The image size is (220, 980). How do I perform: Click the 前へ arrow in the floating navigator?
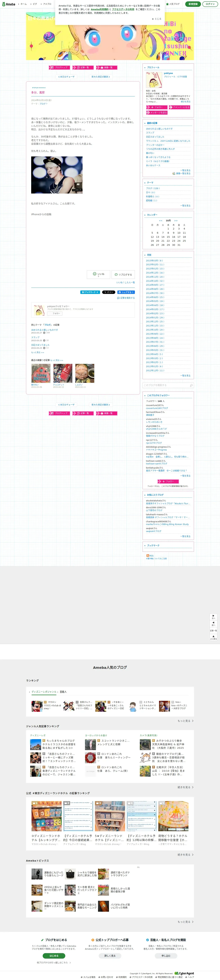(213, 624)
